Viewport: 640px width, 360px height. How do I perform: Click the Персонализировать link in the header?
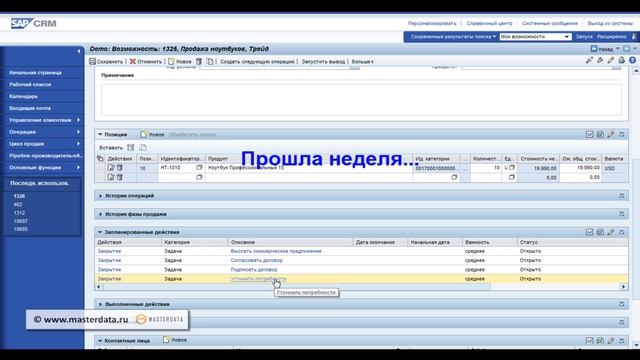432,24
